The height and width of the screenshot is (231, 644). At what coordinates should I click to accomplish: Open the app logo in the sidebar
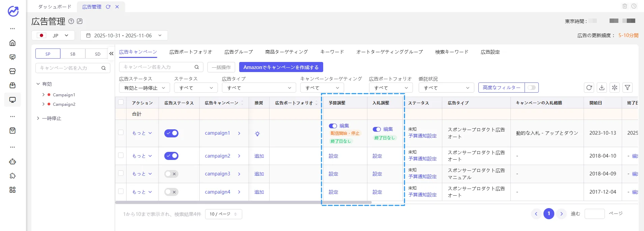coord(13,11)
